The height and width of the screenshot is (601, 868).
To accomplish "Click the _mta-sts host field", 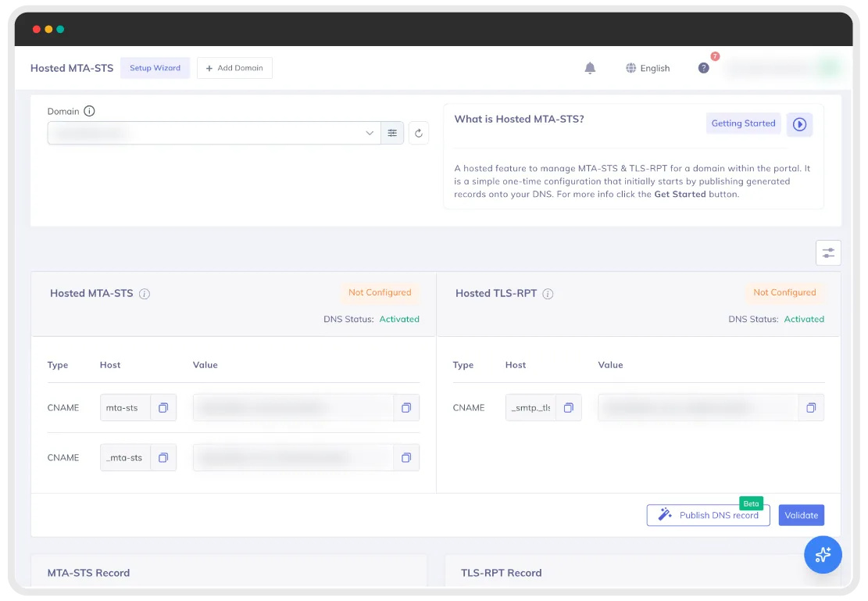I will (x=126, y=457).
